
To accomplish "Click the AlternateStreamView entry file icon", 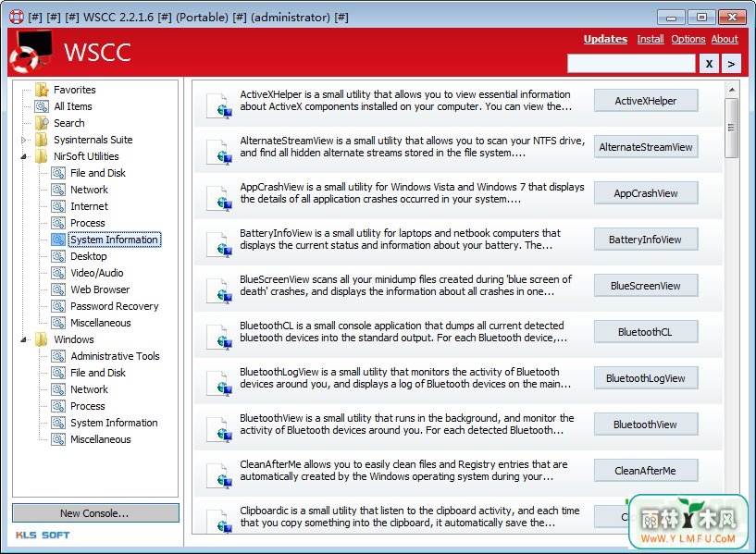I will click(x=219, y=152).
